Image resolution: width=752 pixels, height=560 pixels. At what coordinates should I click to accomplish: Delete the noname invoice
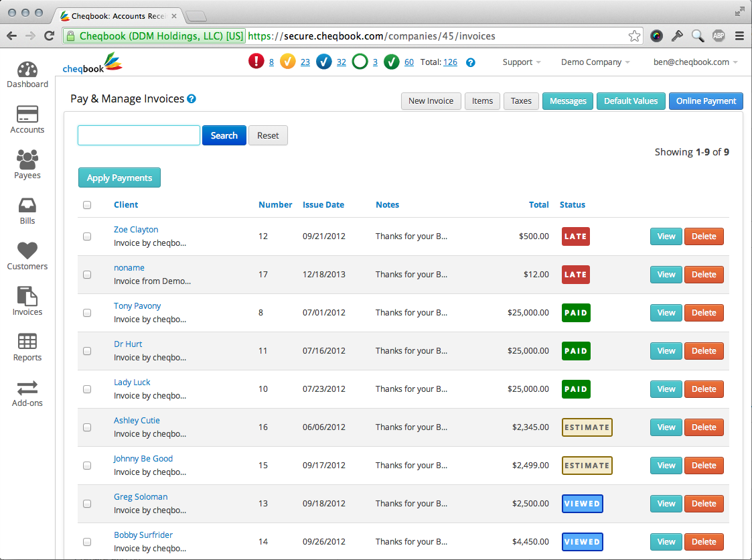[x=704, y=275]
